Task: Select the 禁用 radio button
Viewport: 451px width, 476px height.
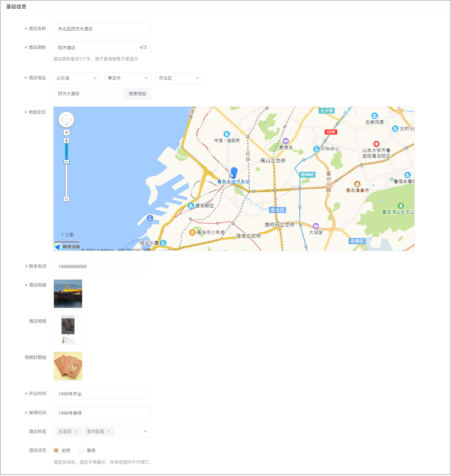Action: [x=81, y=450]
